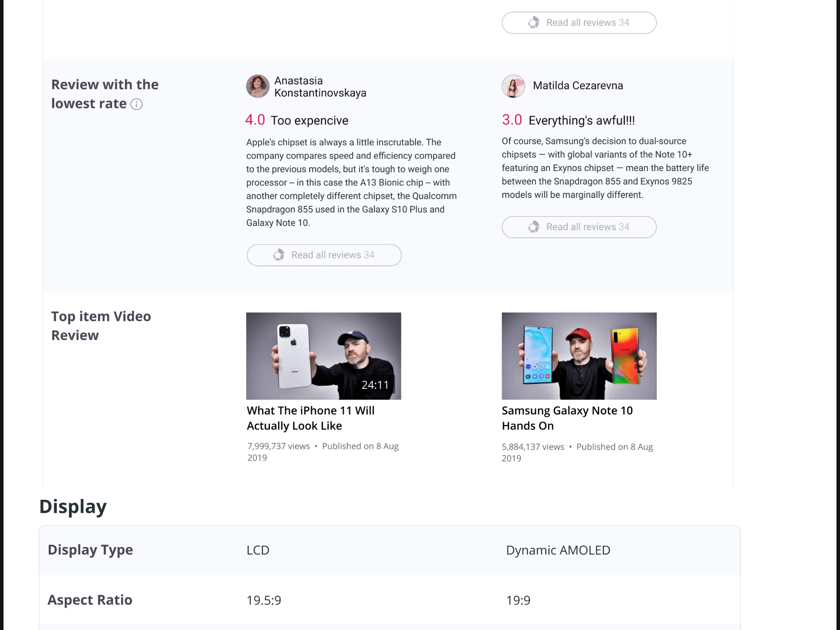Click 'Everything's awful!!!' review title
This screenshot has width=840, height=630.
[x=581, y=120]
